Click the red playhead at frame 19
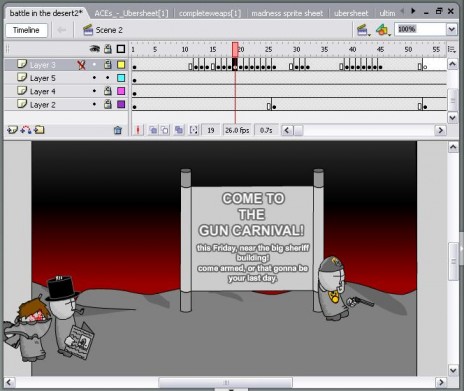 coord(235,49)
